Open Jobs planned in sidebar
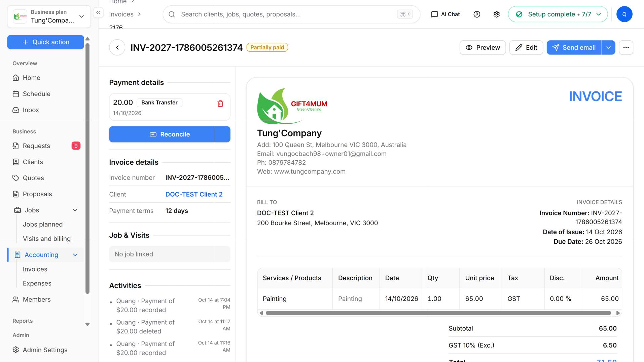The width and height of the screenshot is (644, 362). pos(43,224)
